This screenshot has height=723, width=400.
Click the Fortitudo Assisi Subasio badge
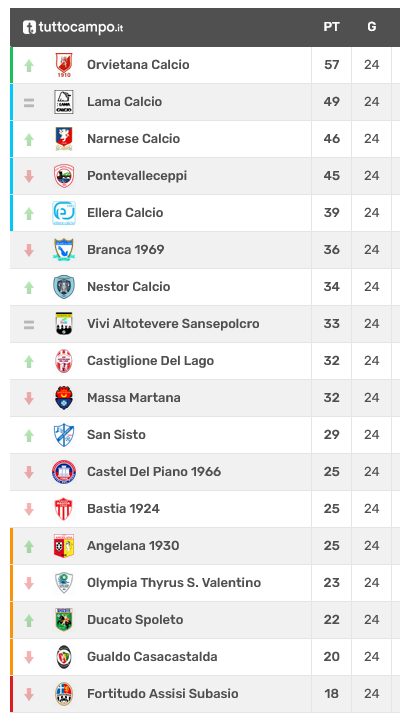(x=64, y=693)
